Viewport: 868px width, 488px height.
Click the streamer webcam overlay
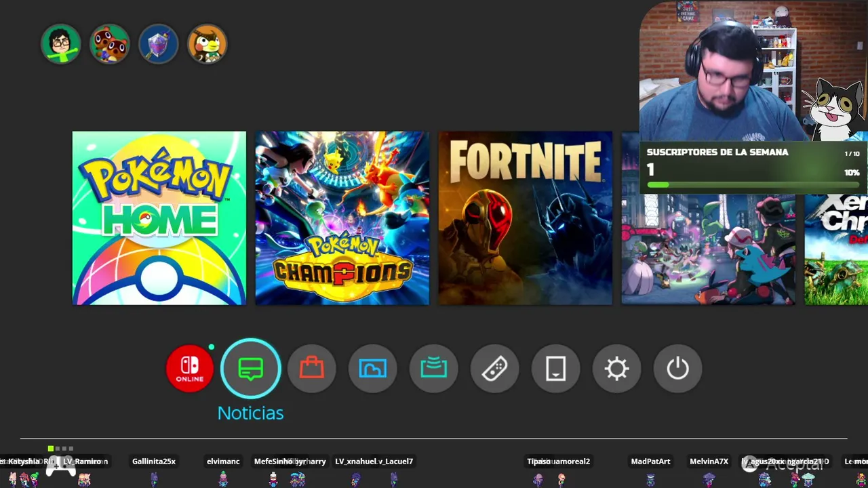coord(753,71)
